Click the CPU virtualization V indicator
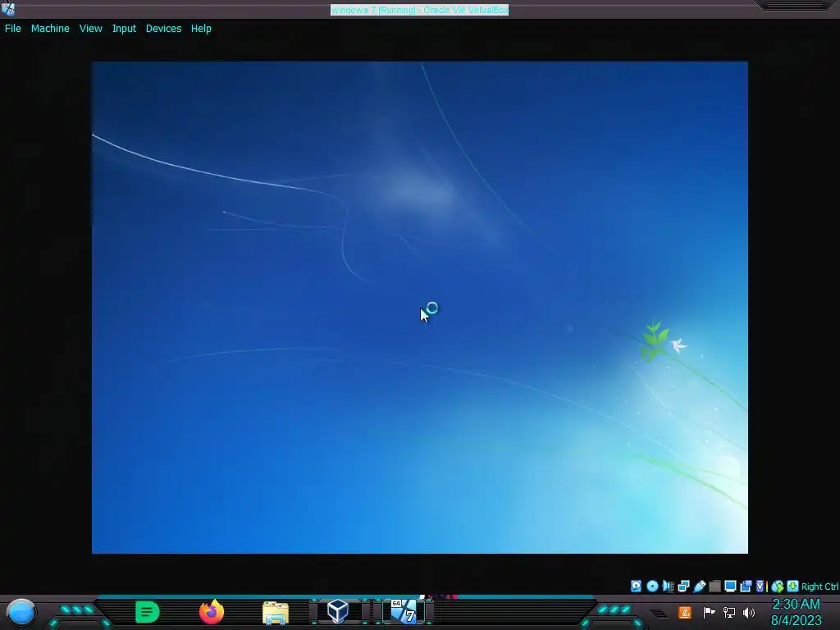This screenshot has width=840, height=630. (760, 586)
